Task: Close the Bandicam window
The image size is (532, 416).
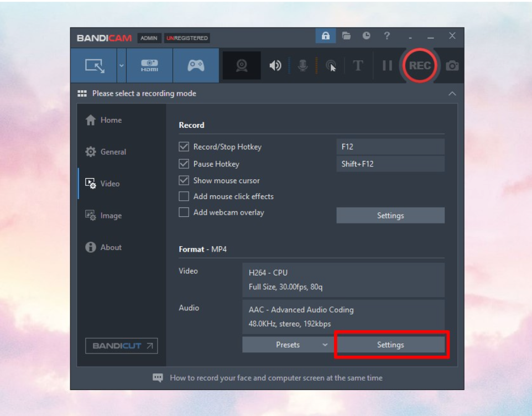Action: 452,35
